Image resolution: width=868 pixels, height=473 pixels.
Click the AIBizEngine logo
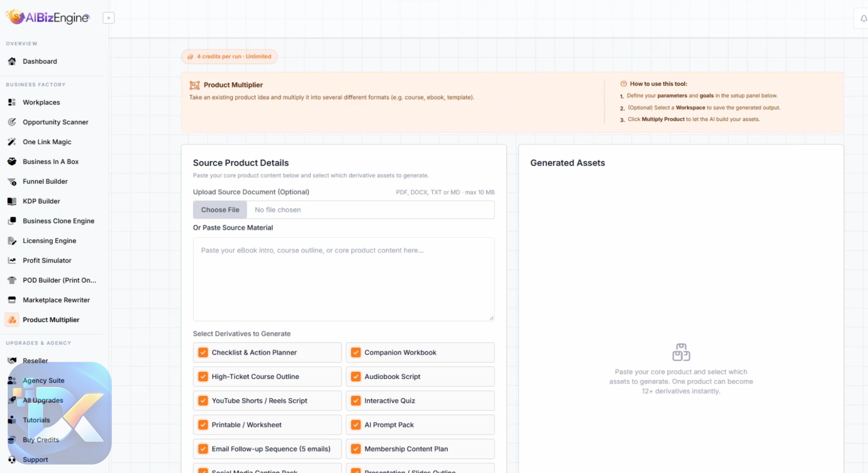pyautogui.click(x=48, y=17)
